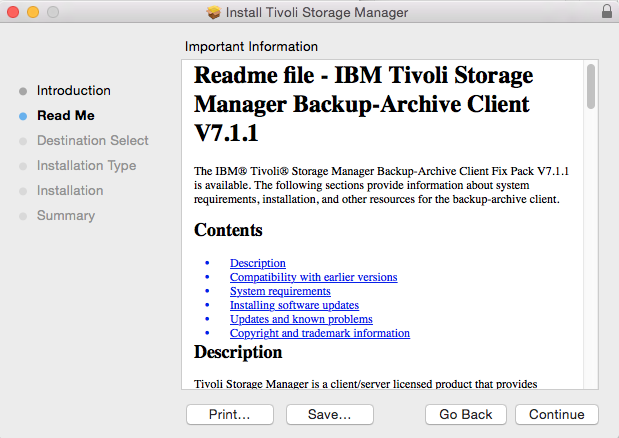The width and height of the screenshot is (619, 438).
Task: Click Installation step label
Action: [x=70, y=191]
